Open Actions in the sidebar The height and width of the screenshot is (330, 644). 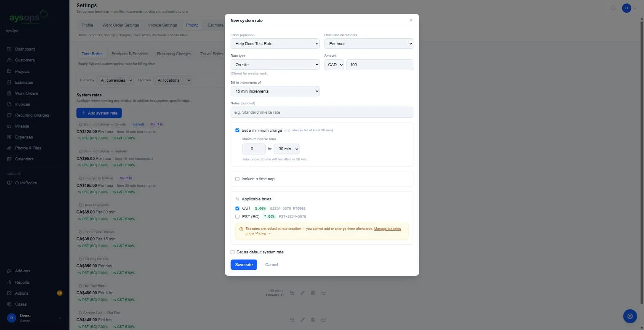[21, 293]
